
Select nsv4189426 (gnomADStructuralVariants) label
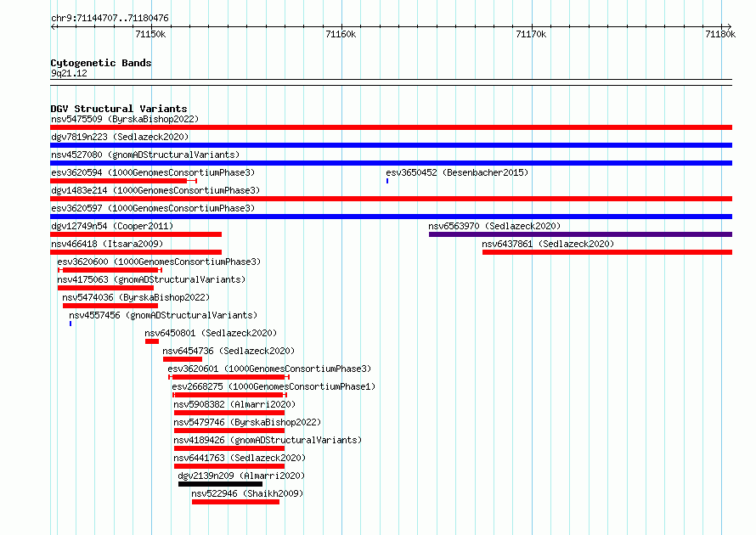(268, 440)
